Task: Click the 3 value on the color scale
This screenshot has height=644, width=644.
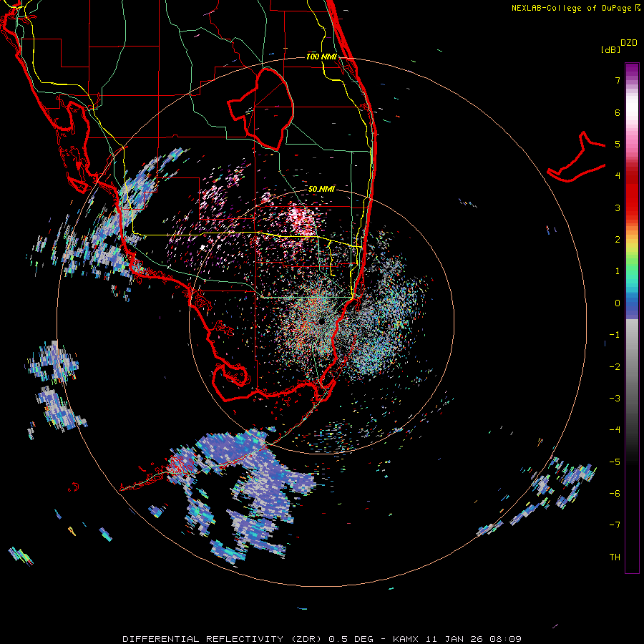Action: 618,208
